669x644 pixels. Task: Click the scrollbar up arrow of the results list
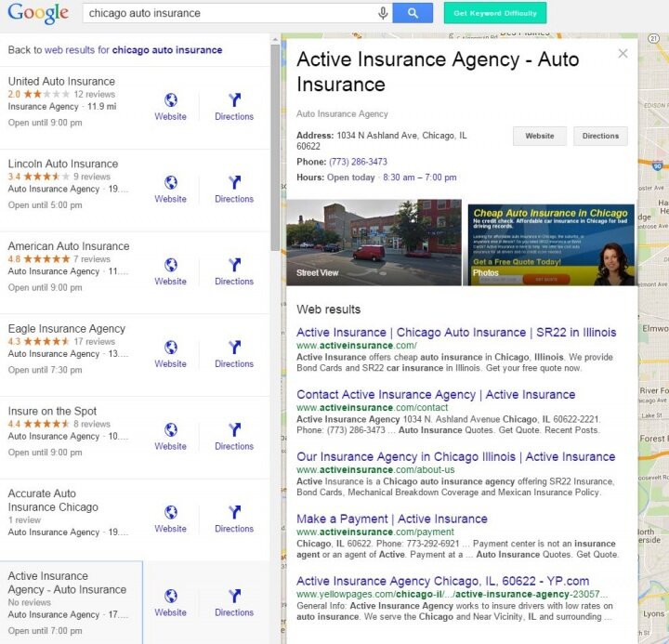[x=275, y=39]
